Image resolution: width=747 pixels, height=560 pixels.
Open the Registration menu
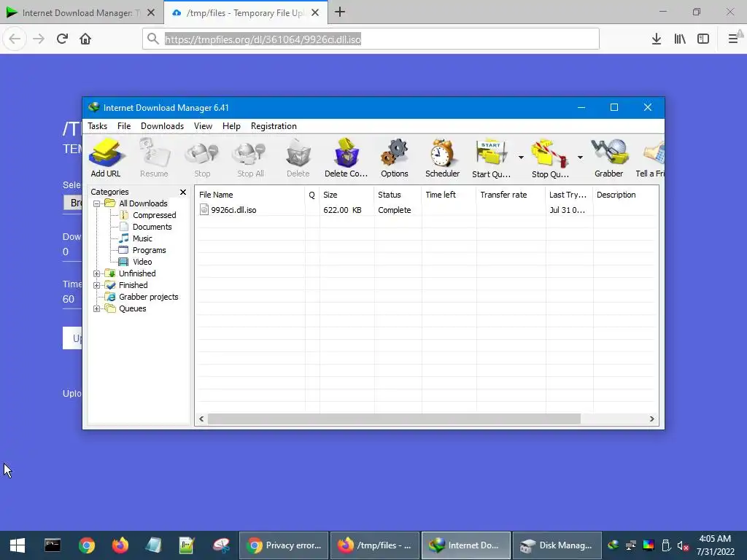(274, 126)
